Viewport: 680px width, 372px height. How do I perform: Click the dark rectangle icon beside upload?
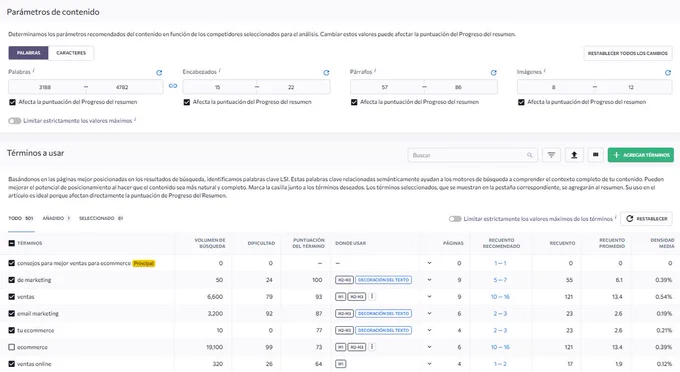point(595,155)
